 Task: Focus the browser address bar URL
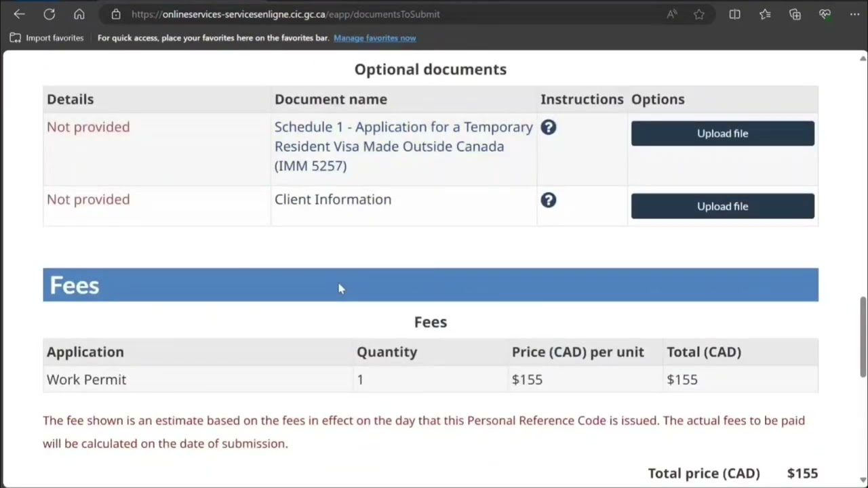point(285,14)
